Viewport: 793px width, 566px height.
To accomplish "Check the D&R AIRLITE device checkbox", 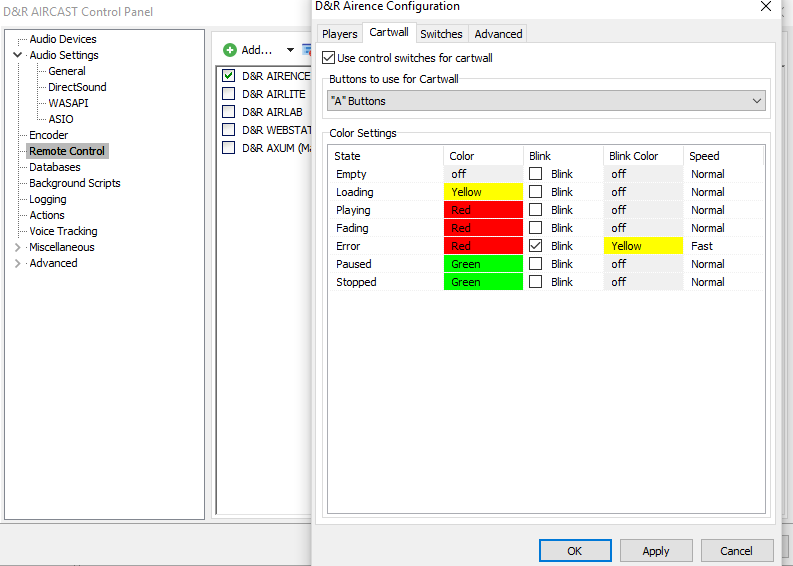I will pyautogui.click(x=229, y=94).
